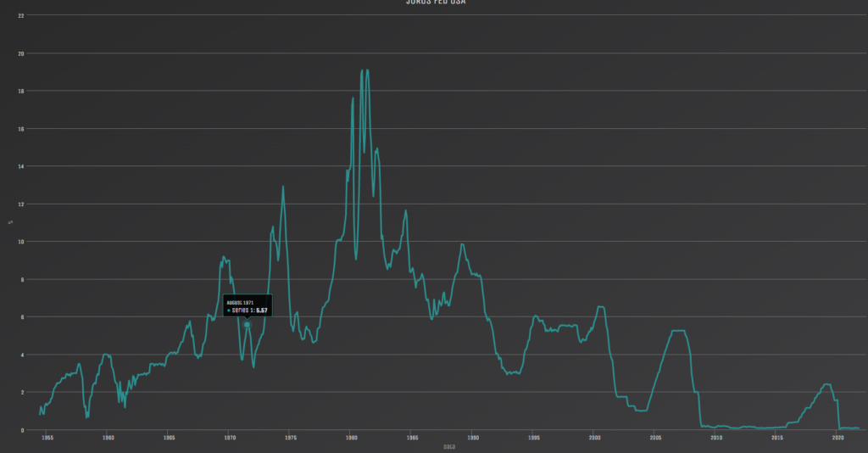Click the y-axis value 6

tap(22, 317)
